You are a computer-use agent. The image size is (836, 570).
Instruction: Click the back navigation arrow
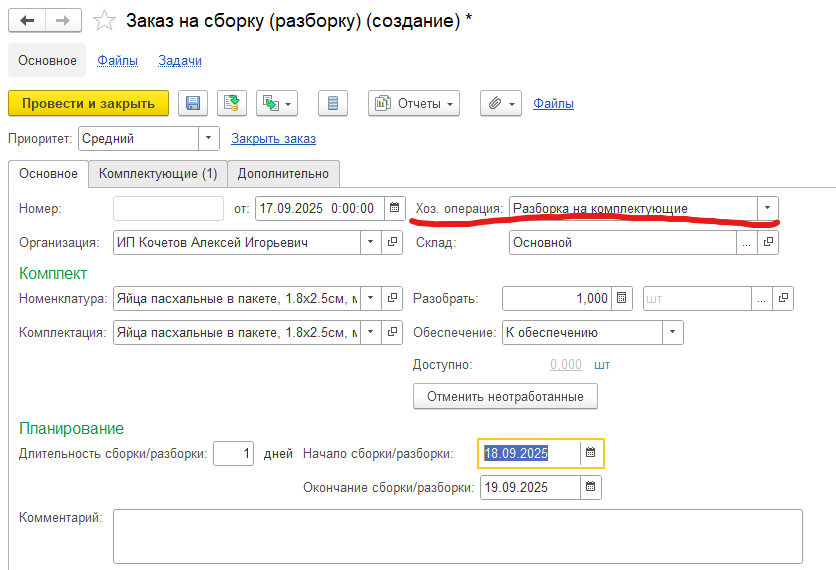[27, 21]
